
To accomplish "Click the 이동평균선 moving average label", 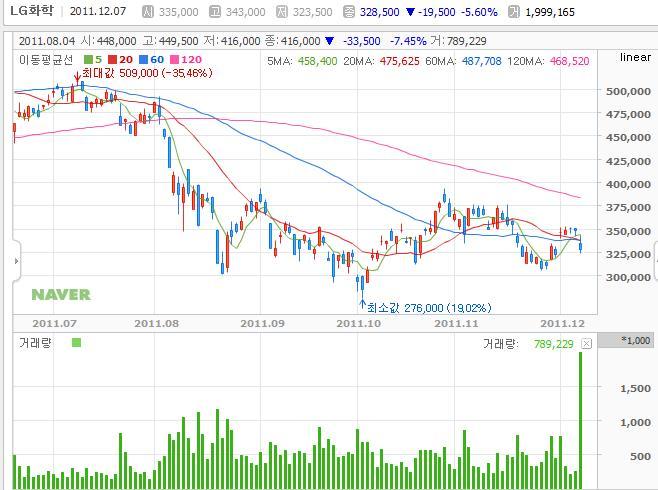I will tap(47, 60).
